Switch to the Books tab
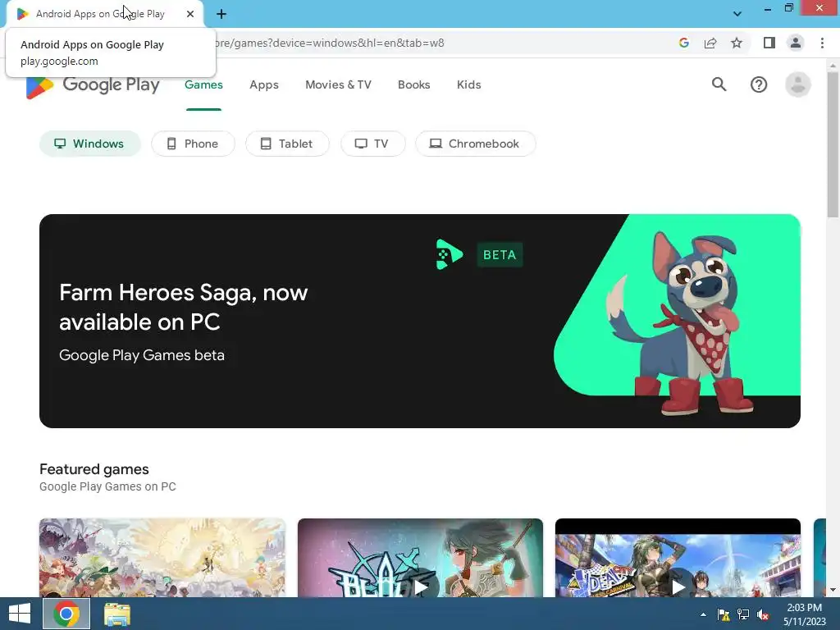The width and height of the screenshot is (840, 630). (x=413, y=84)
